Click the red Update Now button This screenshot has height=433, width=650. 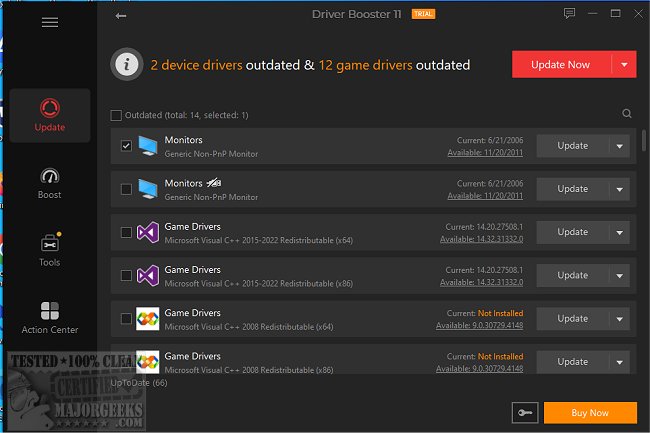tap(561, 65)
